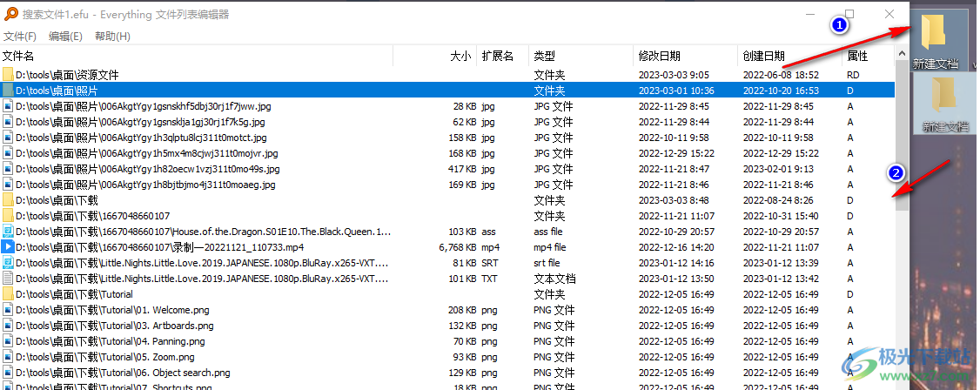Click modified date 2022-12-16 14:20
This screenshot has width=980, height=390.
(677, 247)
